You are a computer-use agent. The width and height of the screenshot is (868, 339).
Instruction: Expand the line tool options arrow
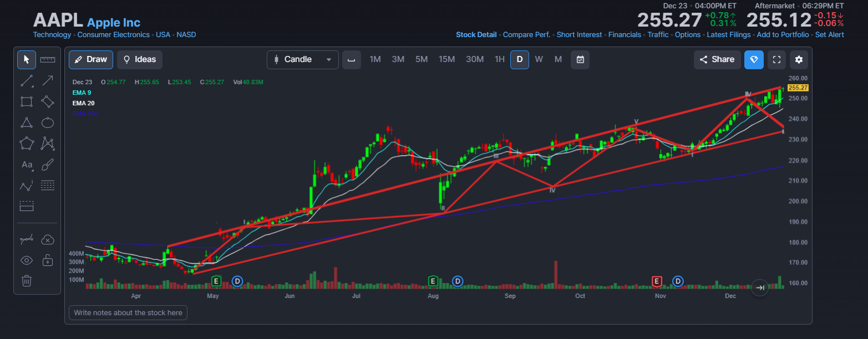pyautogui.click(x=33, y=87)
